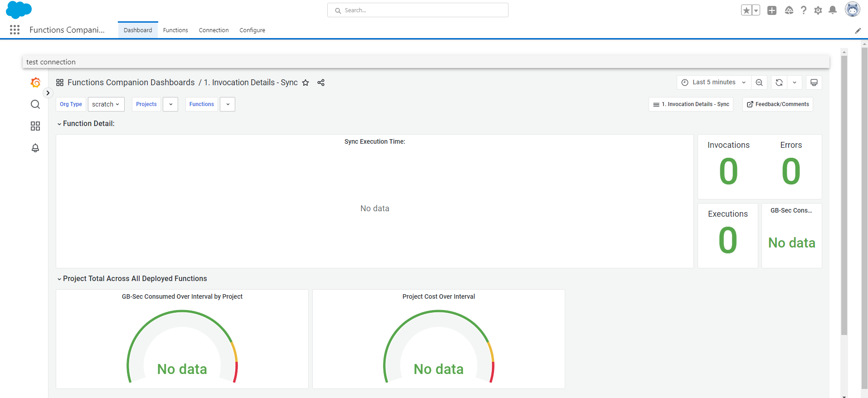The height and width of the screenshot is (398, 868).
Task: Click the inner dashboard vertical scrollbar
Action: point(844,195)
